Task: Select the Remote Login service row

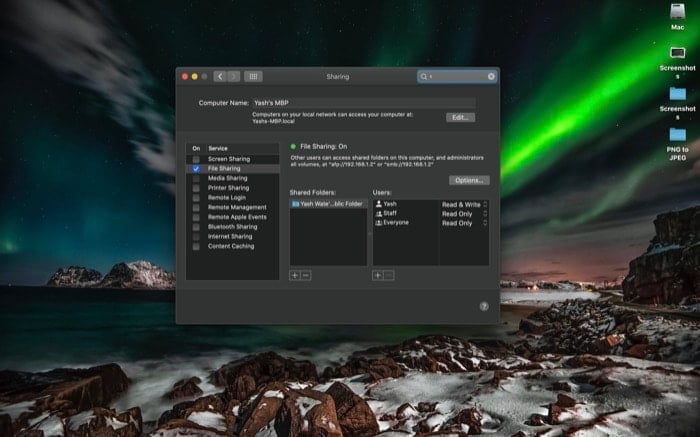Action: tap(233, 198)
